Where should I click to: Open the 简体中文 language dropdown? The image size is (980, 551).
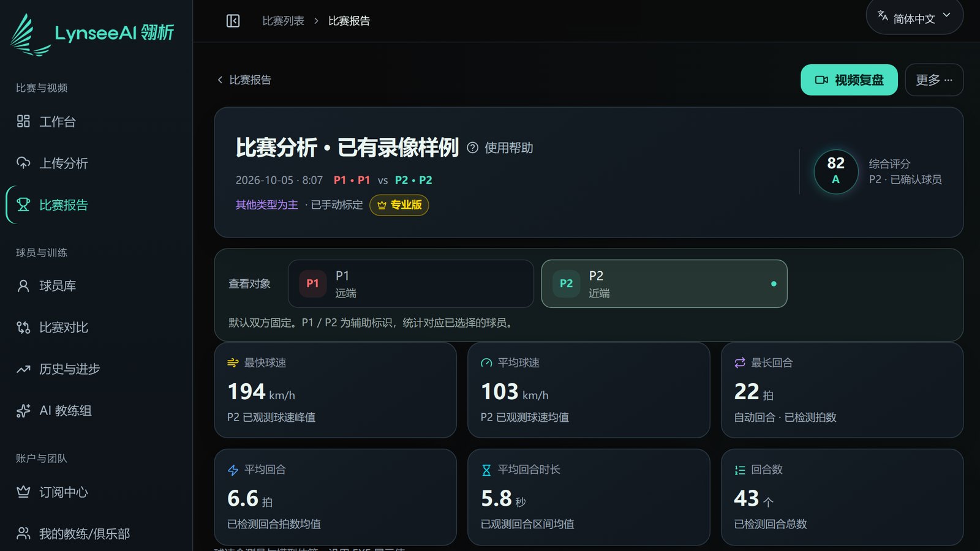pyautogui.click(x=914, y=17)
